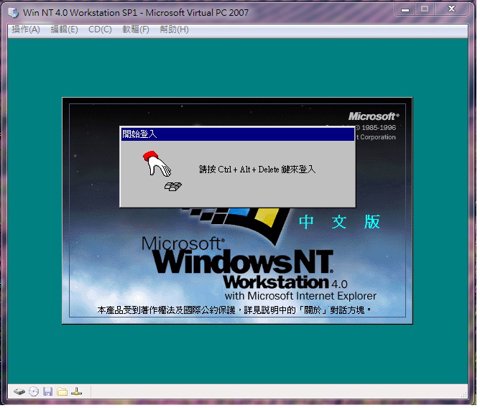480x408 pixels.
Task: Click the Virtual PC title bar icon
Action: tap(13, 13)
